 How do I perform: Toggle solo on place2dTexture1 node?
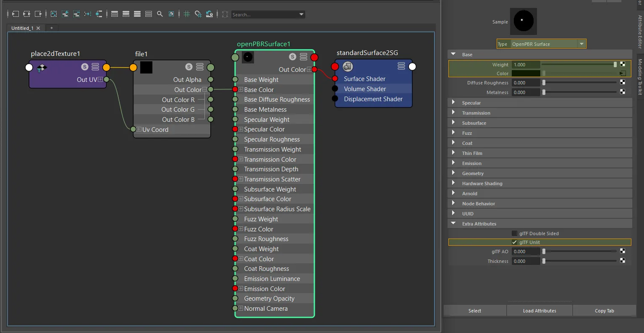85,67
